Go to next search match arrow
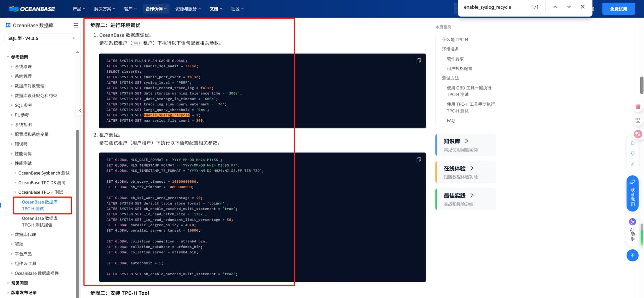 point(569,7)
